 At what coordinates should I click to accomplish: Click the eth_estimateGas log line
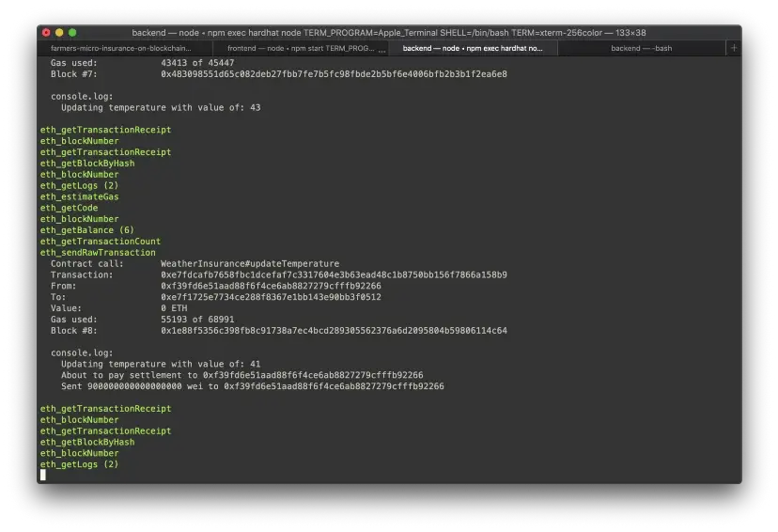pyautogui.click(x=79, y=197)
